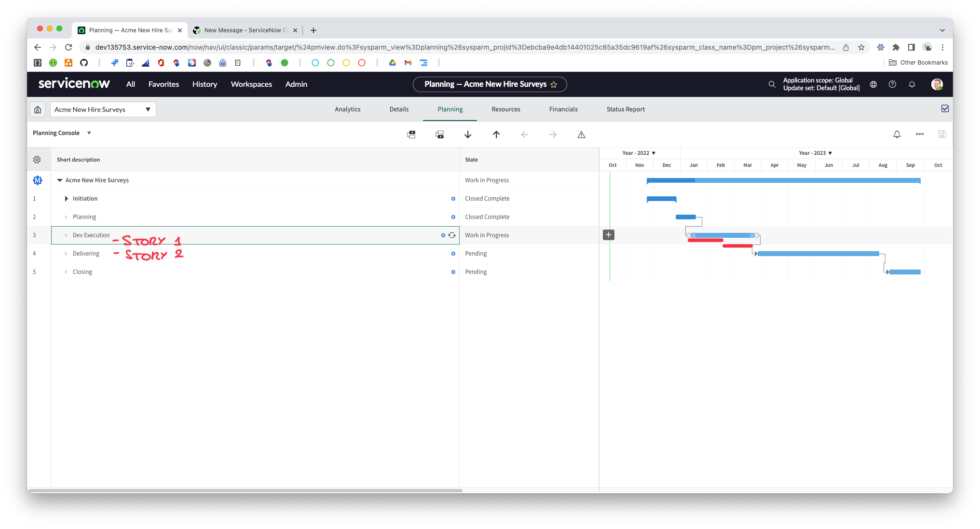Open the Acme New Hire Surveys project dropdown

click(103, 109)
